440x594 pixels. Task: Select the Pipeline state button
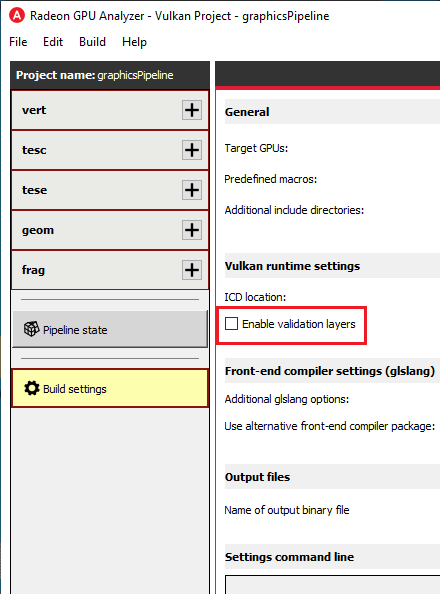pyautogui.click(x=110, y=329)
